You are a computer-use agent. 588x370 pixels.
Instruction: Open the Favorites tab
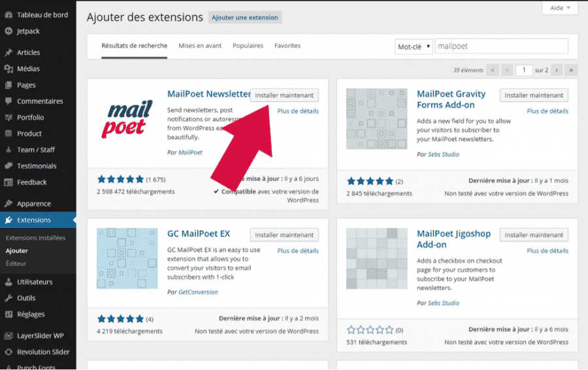[x=287, y=46]
